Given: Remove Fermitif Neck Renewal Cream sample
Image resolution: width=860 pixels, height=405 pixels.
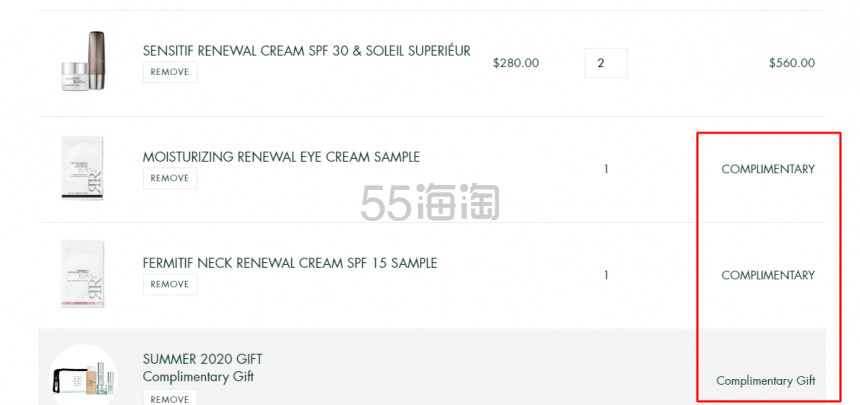Looking at the screenshot, I should tap(170, 284).
